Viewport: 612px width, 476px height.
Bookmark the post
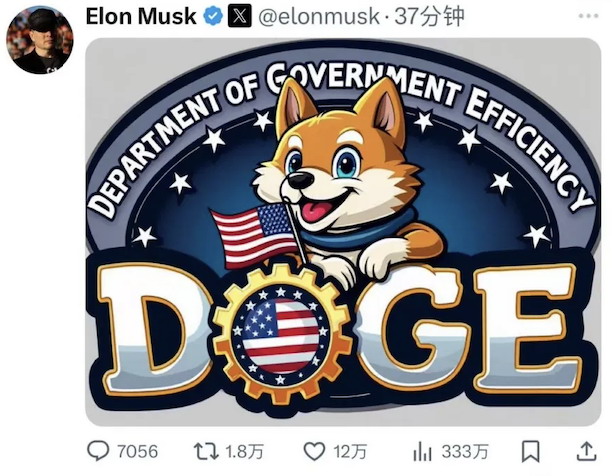(x=531, y=451)
